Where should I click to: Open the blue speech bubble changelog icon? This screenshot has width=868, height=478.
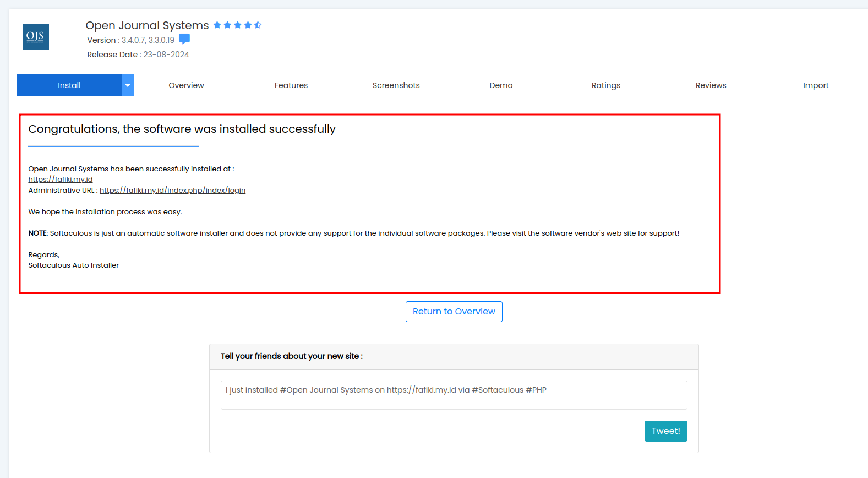click(184, 39)
